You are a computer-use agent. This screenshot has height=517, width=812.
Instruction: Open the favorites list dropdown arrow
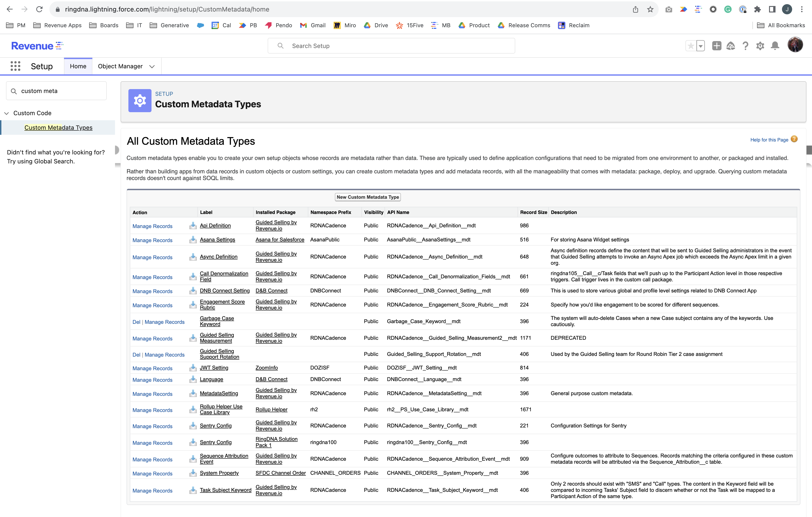click(x=701, y=46)
